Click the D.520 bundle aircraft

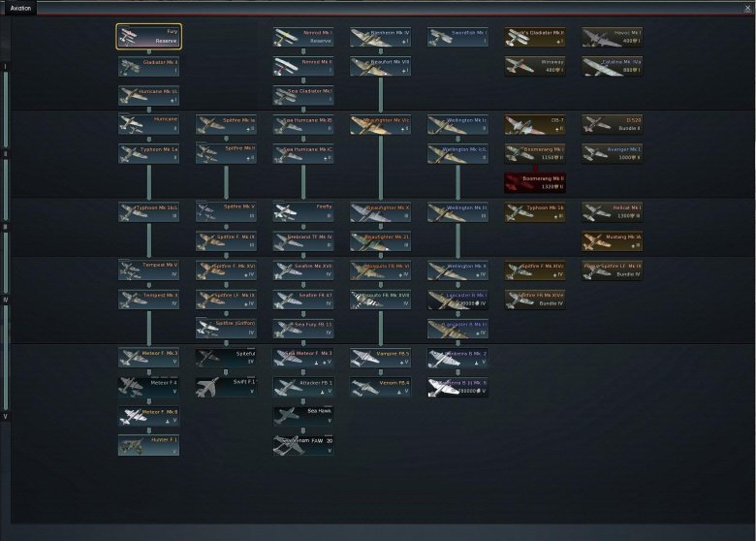(x=612, y=124)
